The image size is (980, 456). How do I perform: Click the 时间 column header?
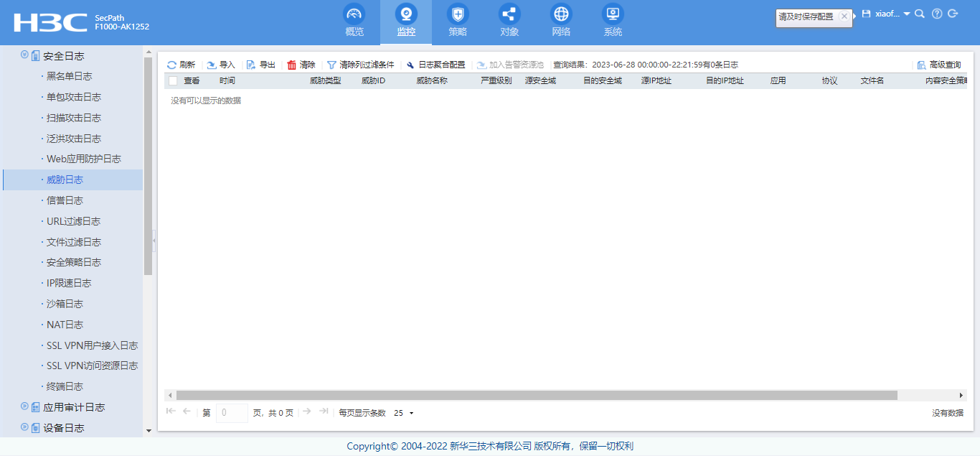pyautogui.click(x=227, y=80)
